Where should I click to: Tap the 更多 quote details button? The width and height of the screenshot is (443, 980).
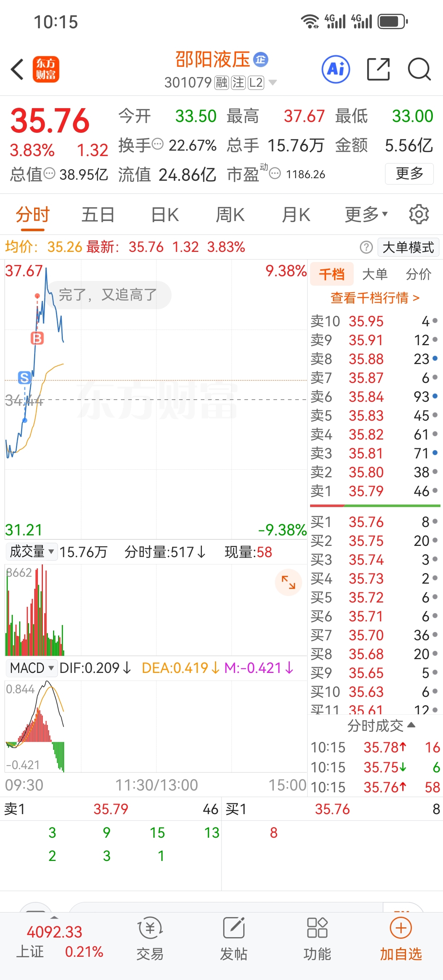click(410, 173)
